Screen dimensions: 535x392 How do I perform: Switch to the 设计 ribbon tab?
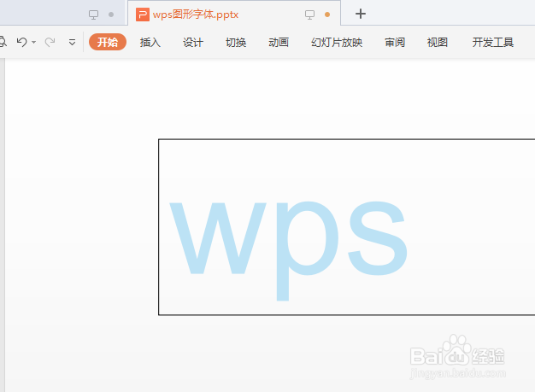click(x=193, y=42)
